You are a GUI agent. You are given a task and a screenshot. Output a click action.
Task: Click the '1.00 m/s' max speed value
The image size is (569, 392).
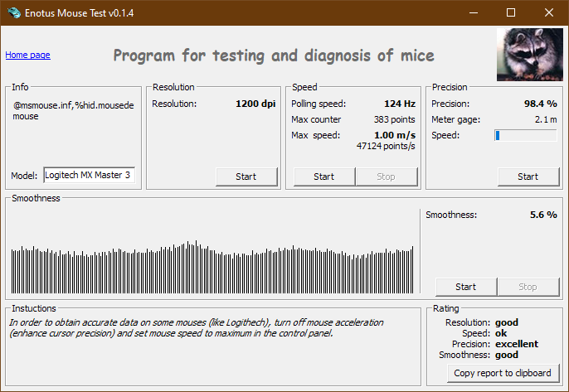395,135
